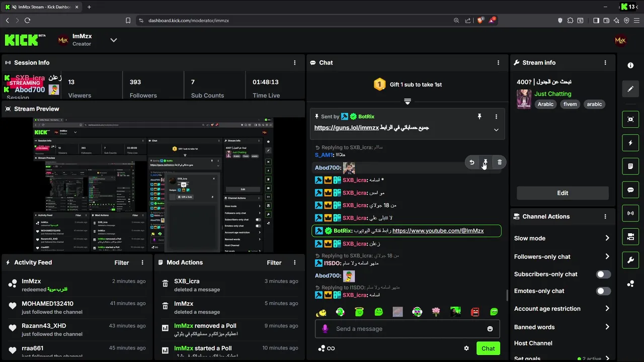
Task: Toggle the camera stream info widget icon
Action: coord(630,236)
